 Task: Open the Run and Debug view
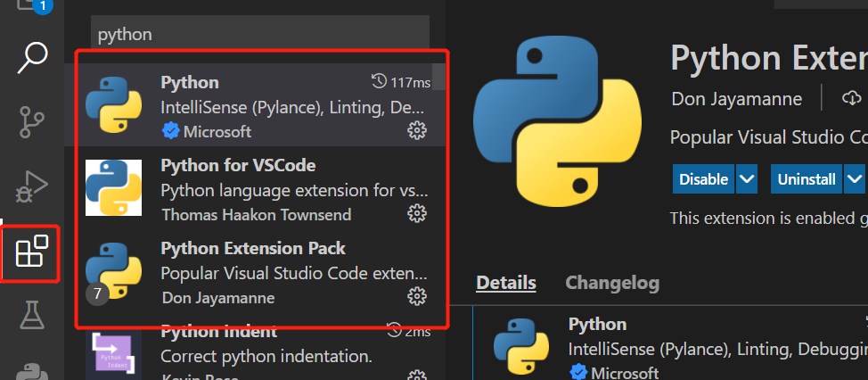click(32, 186)
